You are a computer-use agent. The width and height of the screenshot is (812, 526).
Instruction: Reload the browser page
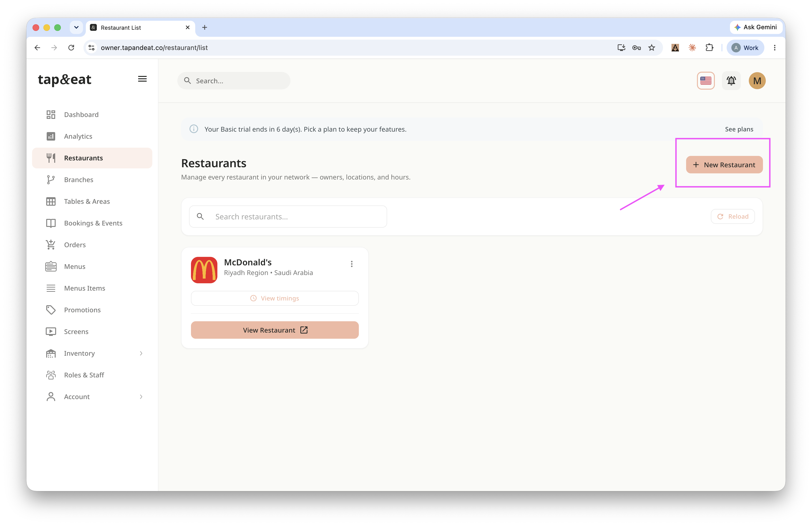pyautogui.click(x=71, y=48)
